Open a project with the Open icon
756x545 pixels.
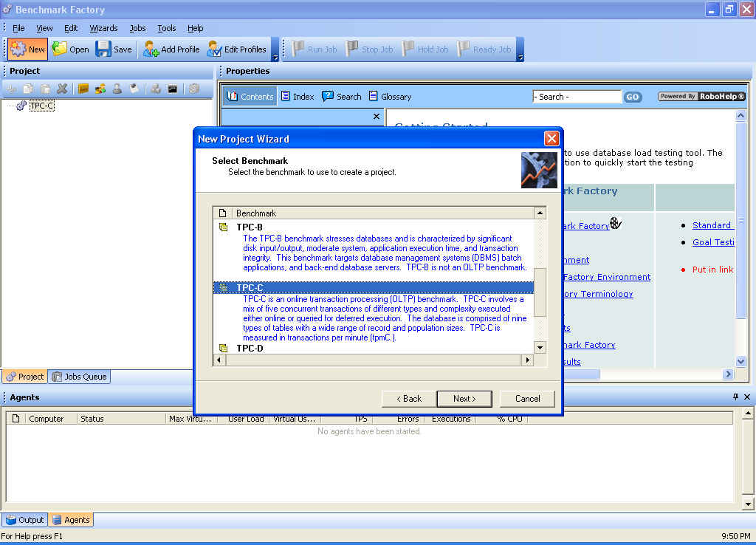point(70,49)
